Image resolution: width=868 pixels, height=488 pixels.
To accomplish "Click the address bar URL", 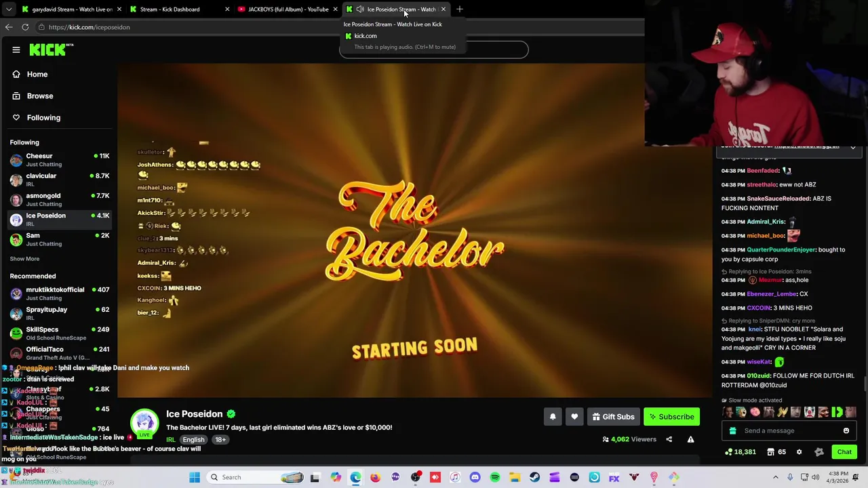I will 89,27.
